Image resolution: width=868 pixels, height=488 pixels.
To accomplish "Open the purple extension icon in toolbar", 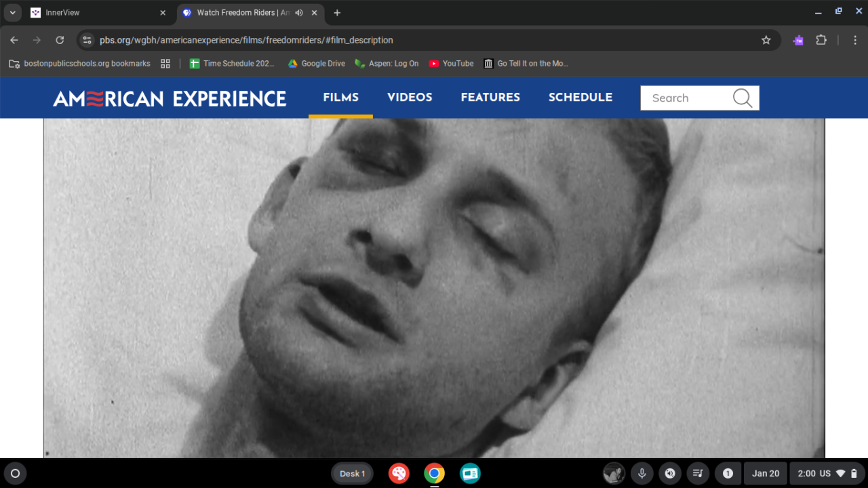I will coord(798,40).
